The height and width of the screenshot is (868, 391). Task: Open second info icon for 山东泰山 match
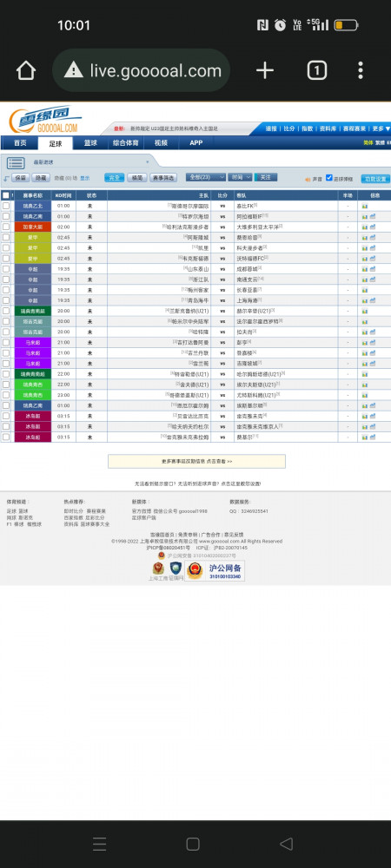tap(373, 268)
